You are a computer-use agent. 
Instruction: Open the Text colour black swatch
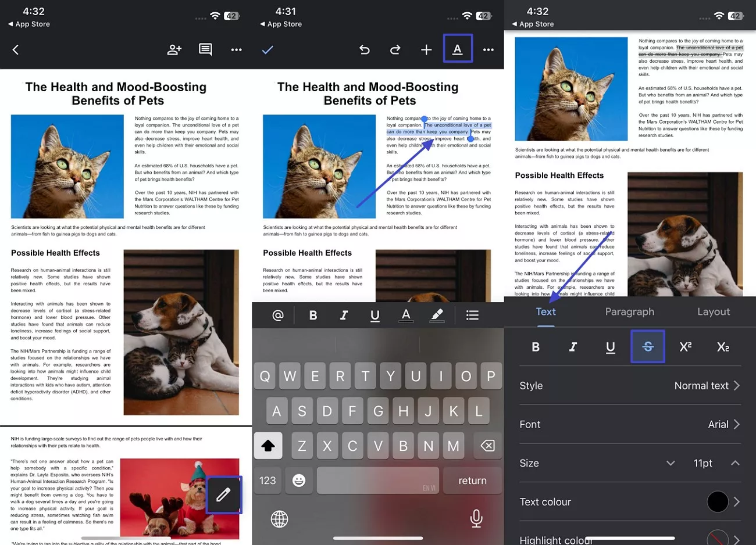pyautogui.click(x=718, y=501)
